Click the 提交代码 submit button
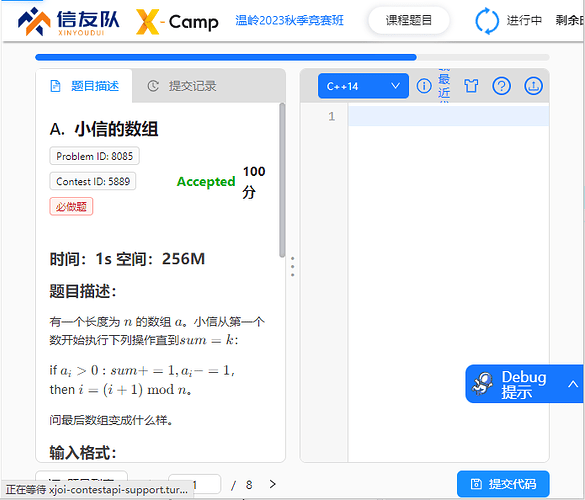This screenshot has height=500, width=585. point(503,484)
